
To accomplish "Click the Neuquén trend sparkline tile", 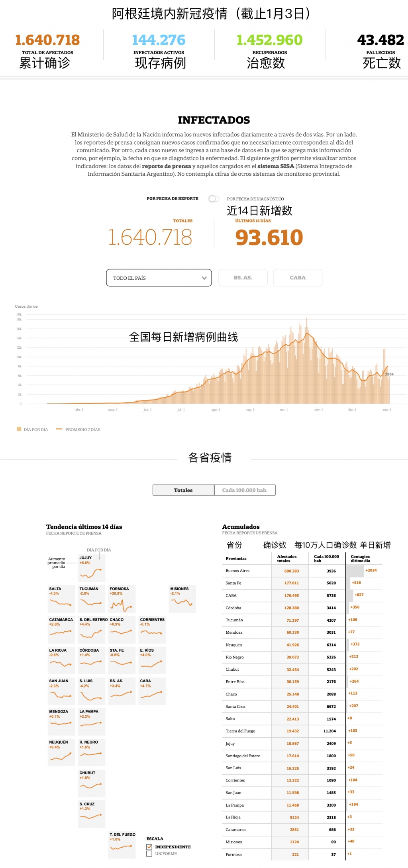I will pos(61,752).
